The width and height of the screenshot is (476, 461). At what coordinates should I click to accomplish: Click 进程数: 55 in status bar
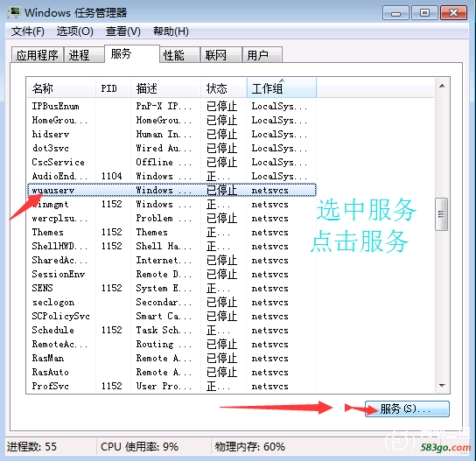point(31,447)
